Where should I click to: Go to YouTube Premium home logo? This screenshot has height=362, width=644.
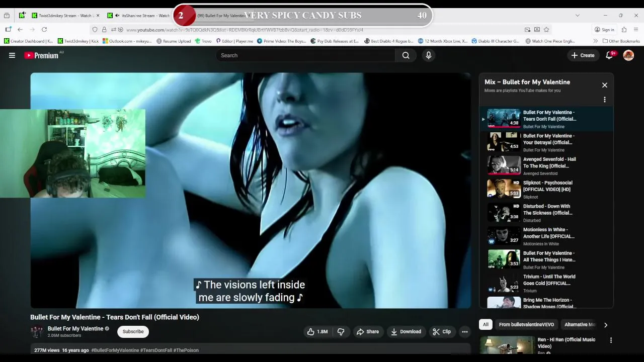42,55
